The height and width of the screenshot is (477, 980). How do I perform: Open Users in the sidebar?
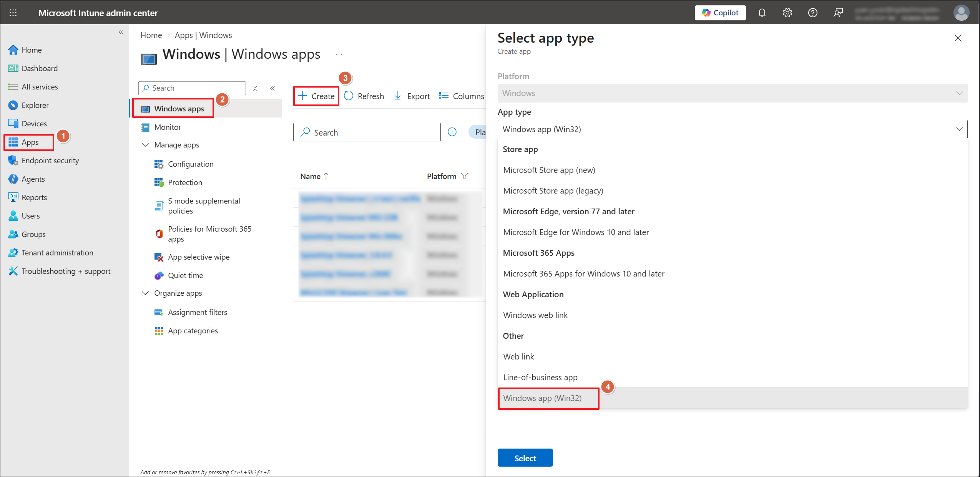(24, 216)
